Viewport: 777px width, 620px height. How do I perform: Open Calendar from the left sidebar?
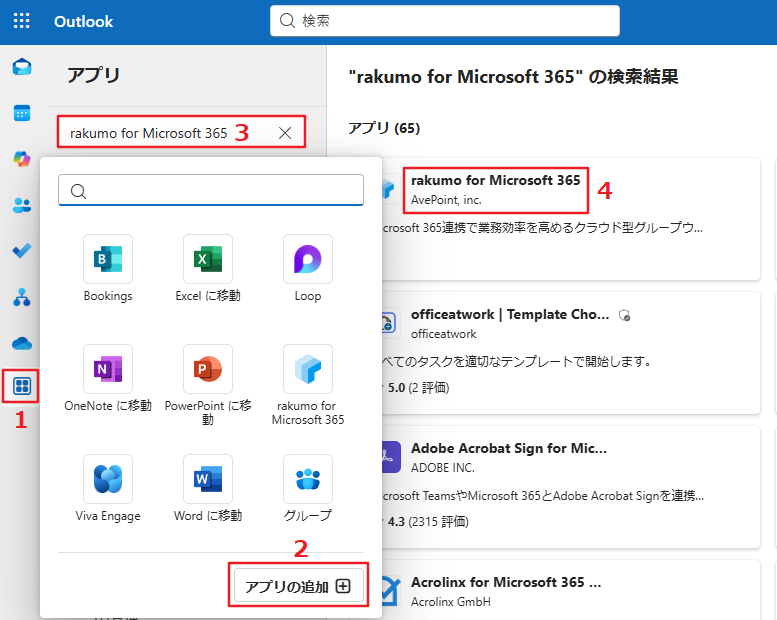pos(22,113)
